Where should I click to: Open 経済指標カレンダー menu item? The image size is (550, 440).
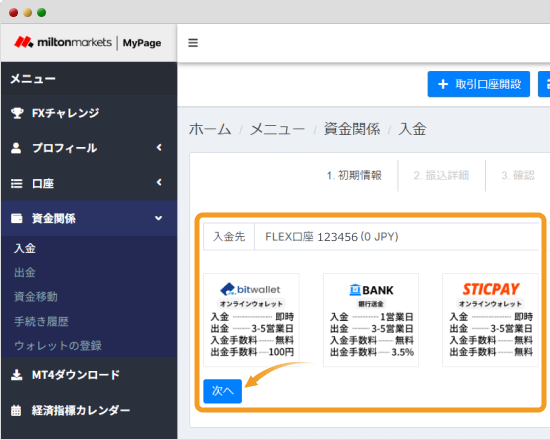[x=89, y=410]
